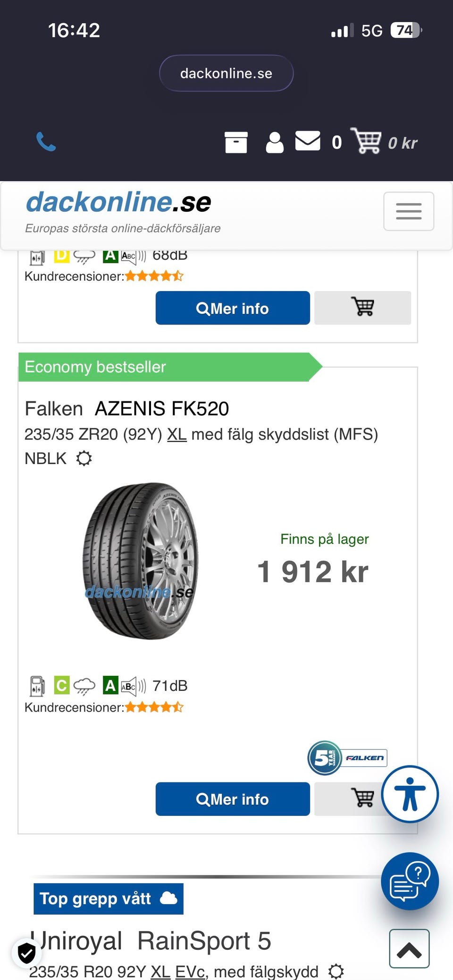Viewport: 453px width, 980px height.
Task: Open the dackonline.se address bar
Action: pos(226,73)
